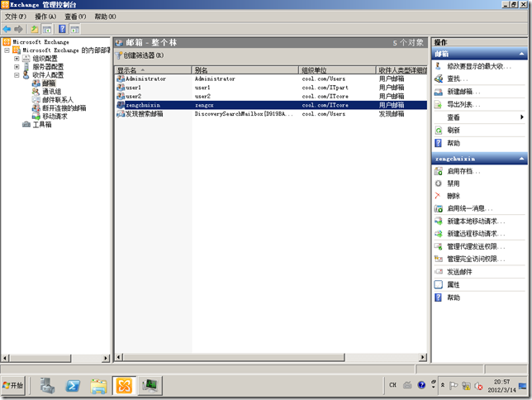Image resolution: width=532 pixels, height=400 pixels.
Task: Click the red 删除 action for zengchuixin
Action: 438,196
